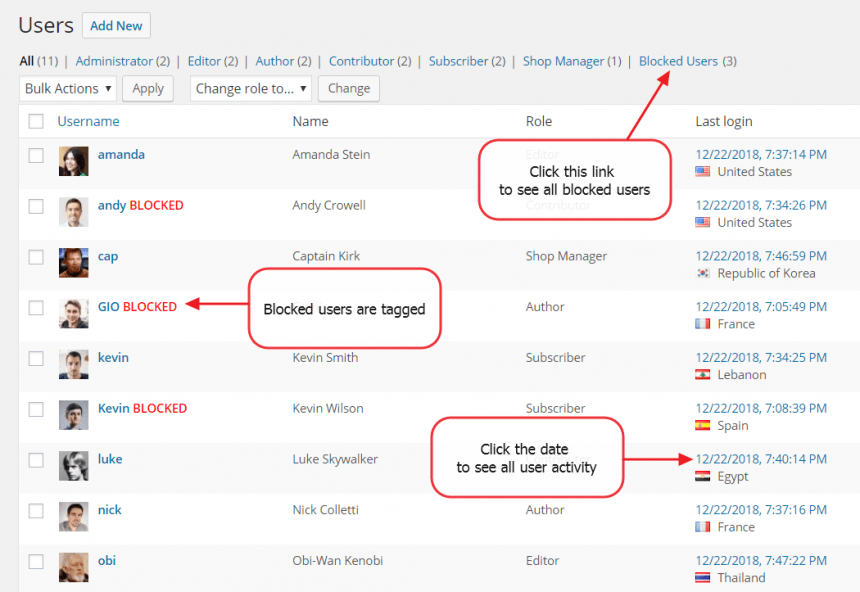Expand the Change role to dropdown
This screenshot has height=592, width=860.
pos(250,89)
